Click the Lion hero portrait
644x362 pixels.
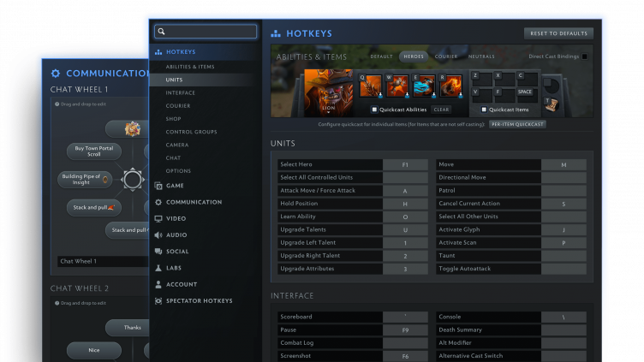click(x=328, y=91)
